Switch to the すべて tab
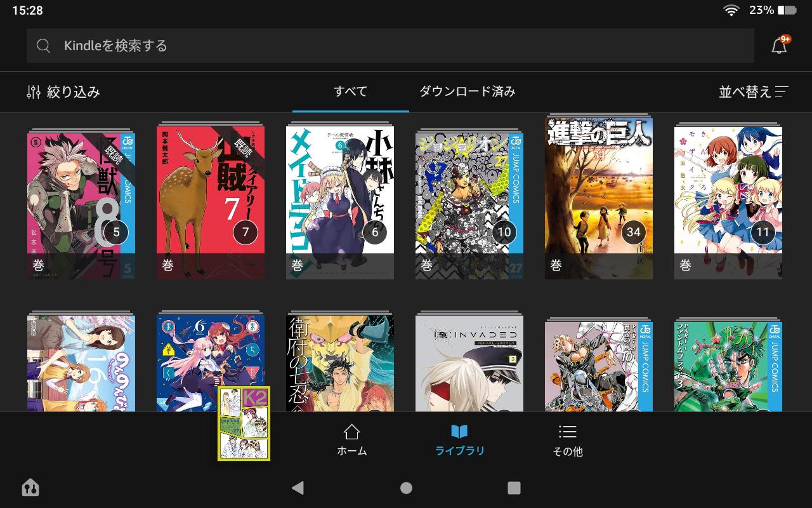Image resolution: width=812 pixels, height=508 pixels. coord(350,92)
